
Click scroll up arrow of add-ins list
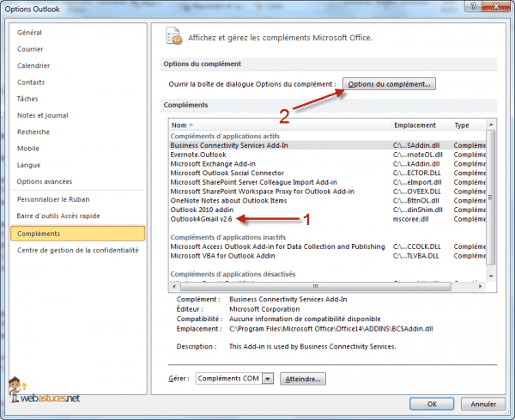coord(491,125)
